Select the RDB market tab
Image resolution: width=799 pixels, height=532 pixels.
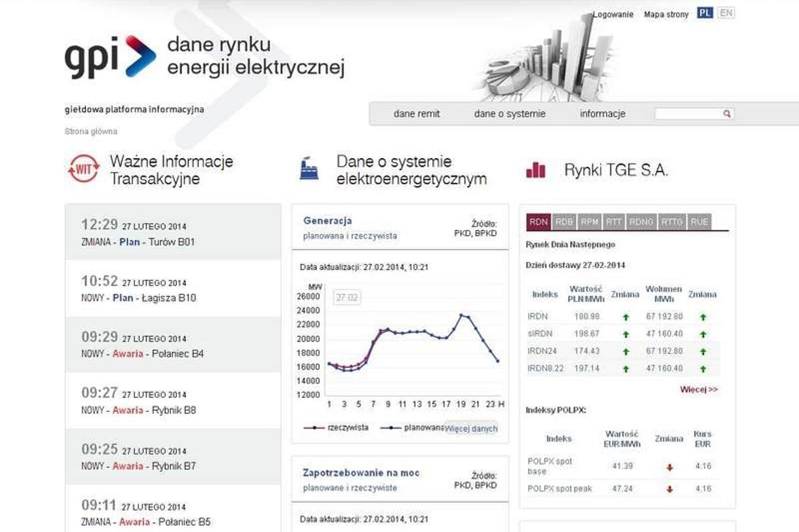564,222
